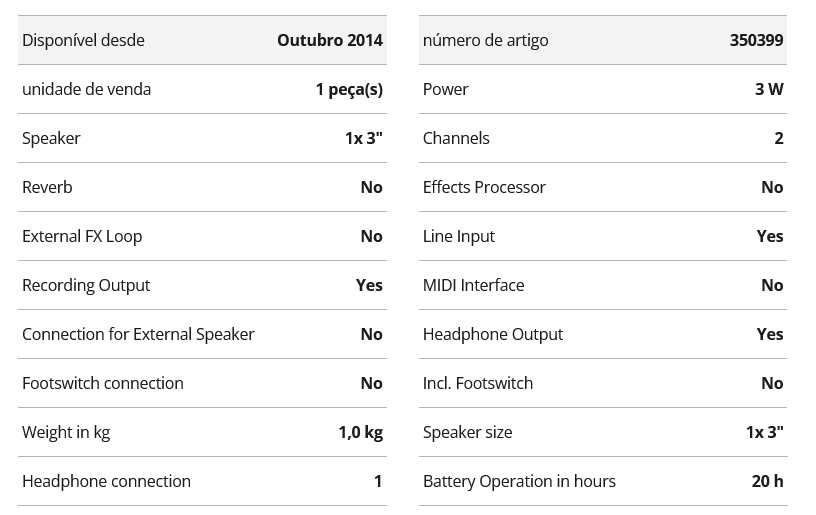Click the article number 350399
The width and height of the screenshot is (816, 515).
point(756,40)
